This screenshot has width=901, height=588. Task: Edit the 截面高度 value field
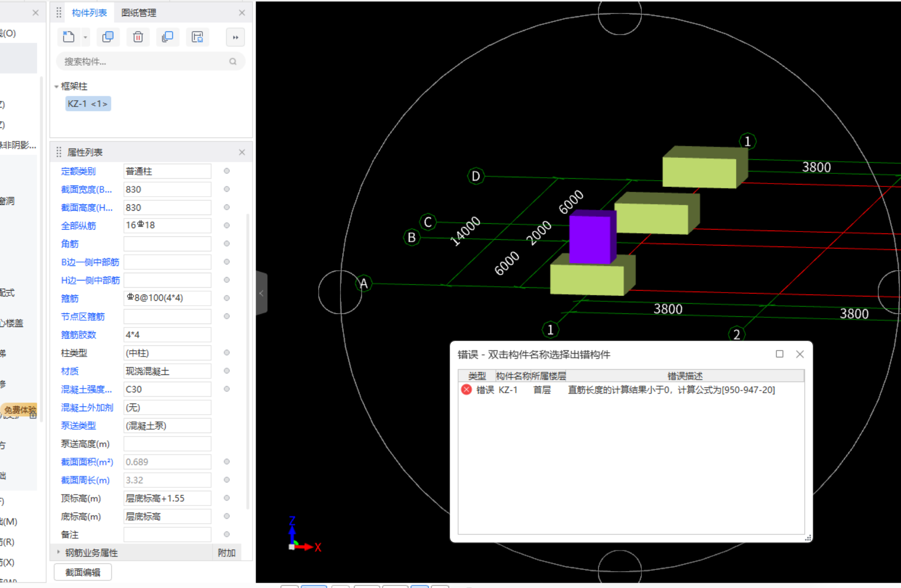[167, 207]
